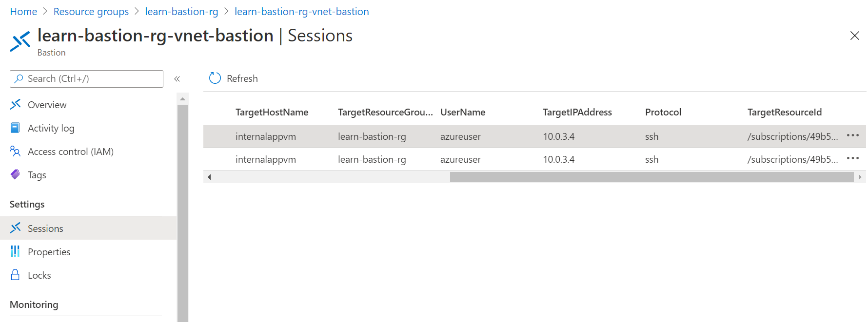This screenshot has width=868, height=322.
Task: Click the UserName column header
Action: point(463,112)
